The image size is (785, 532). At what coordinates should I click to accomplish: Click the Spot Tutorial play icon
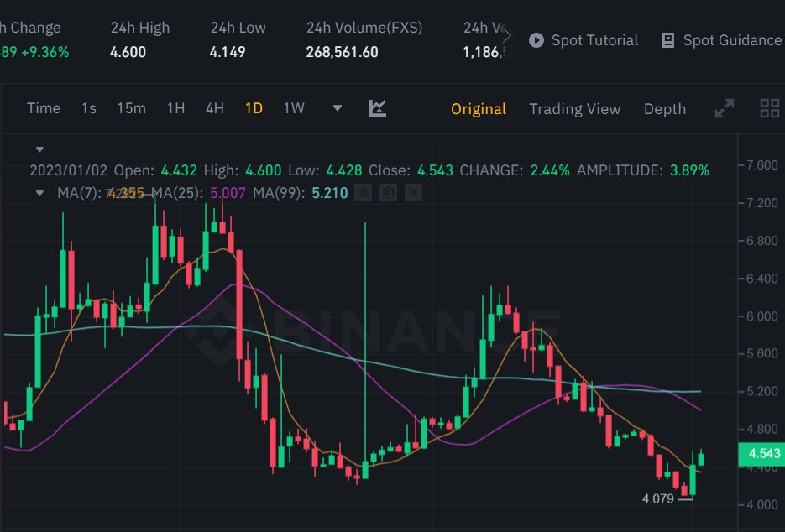pyautogui.click(x=536, y=40)
